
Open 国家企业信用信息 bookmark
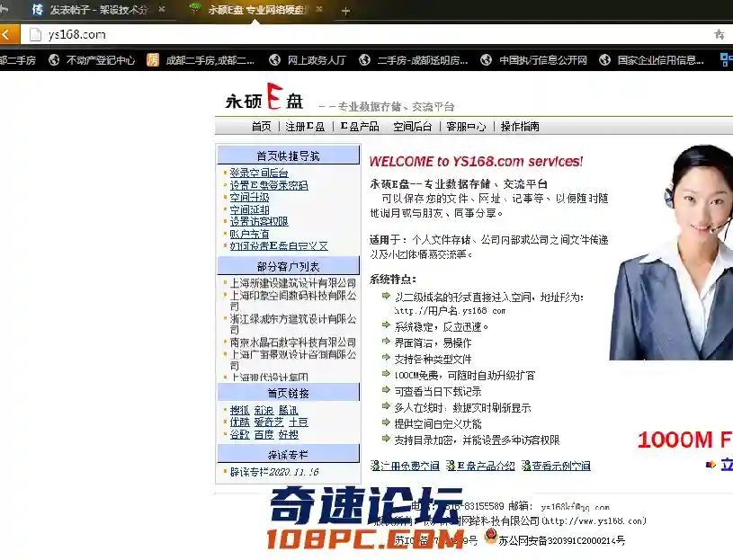652,60
